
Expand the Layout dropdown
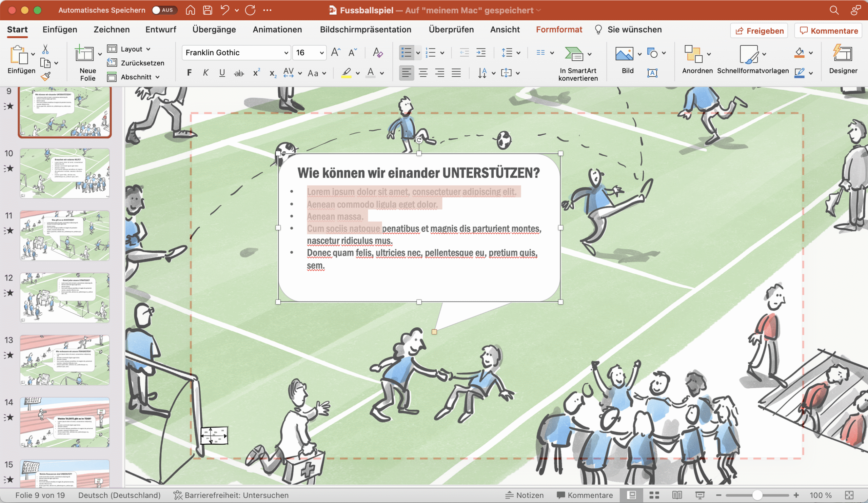[x=148, y=49]
